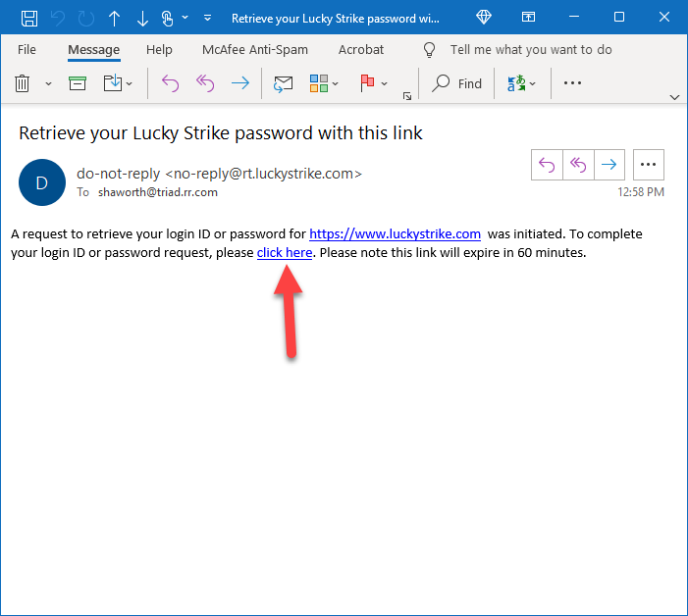688x616 pixels.
Task: Open the File menu
Action: coord(26,50)
